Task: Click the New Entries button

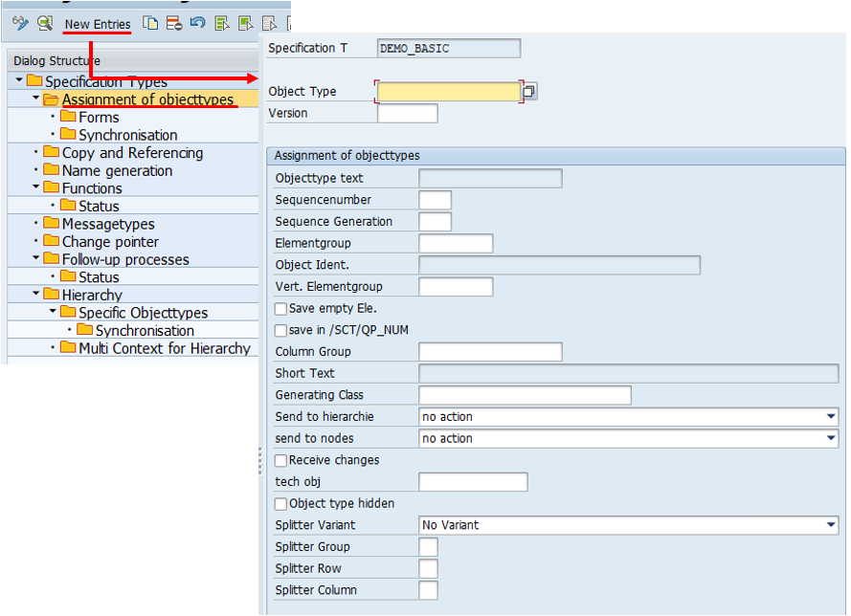Action: 98,24
